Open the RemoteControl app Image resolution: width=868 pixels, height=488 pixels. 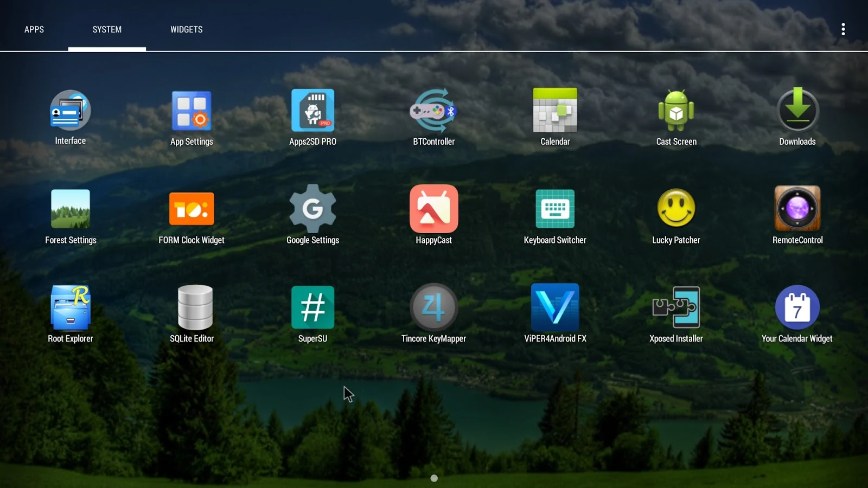797,209
